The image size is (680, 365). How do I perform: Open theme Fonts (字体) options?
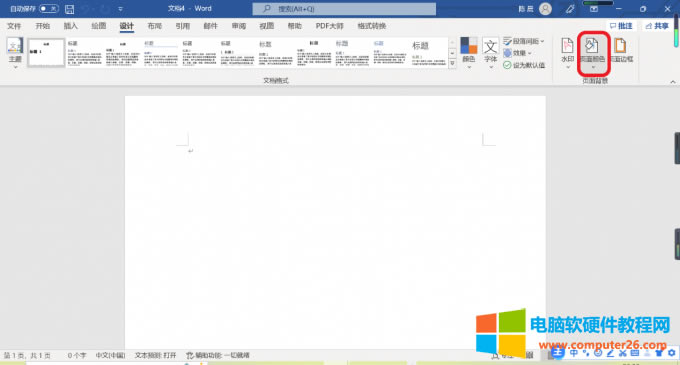point(490,53)
